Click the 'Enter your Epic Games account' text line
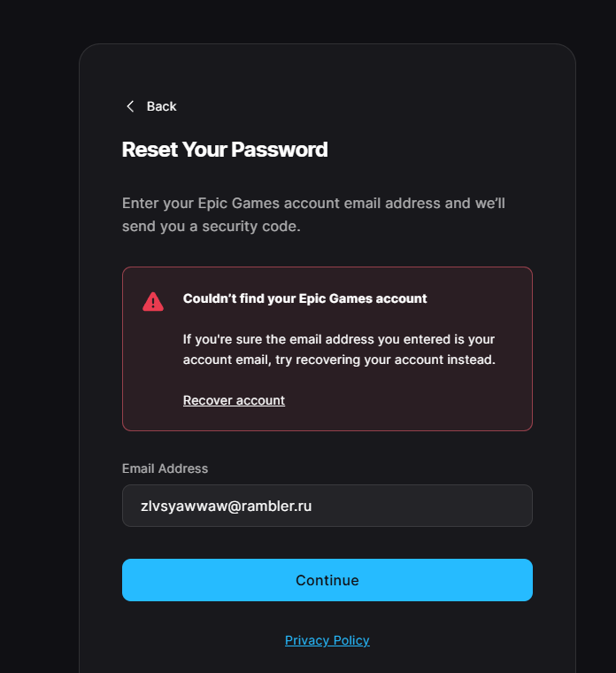 pyautogui.click(x=313, y=203)
